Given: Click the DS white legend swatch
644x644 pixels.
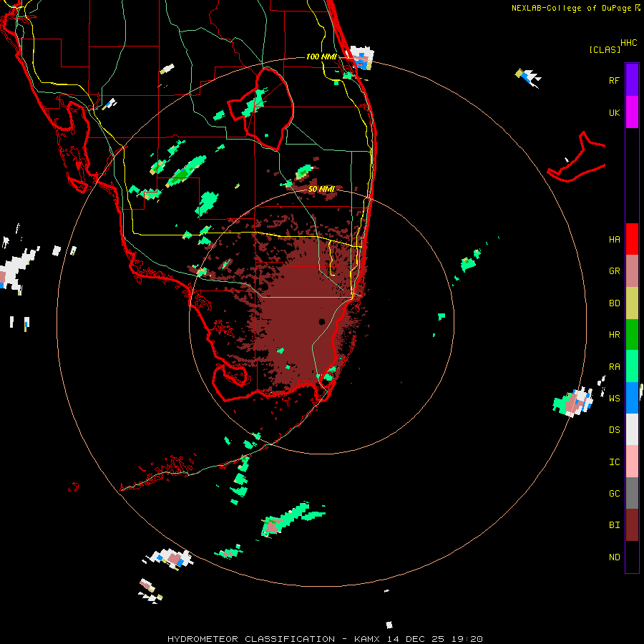Looking at the screenshot, I should (632, 429).
